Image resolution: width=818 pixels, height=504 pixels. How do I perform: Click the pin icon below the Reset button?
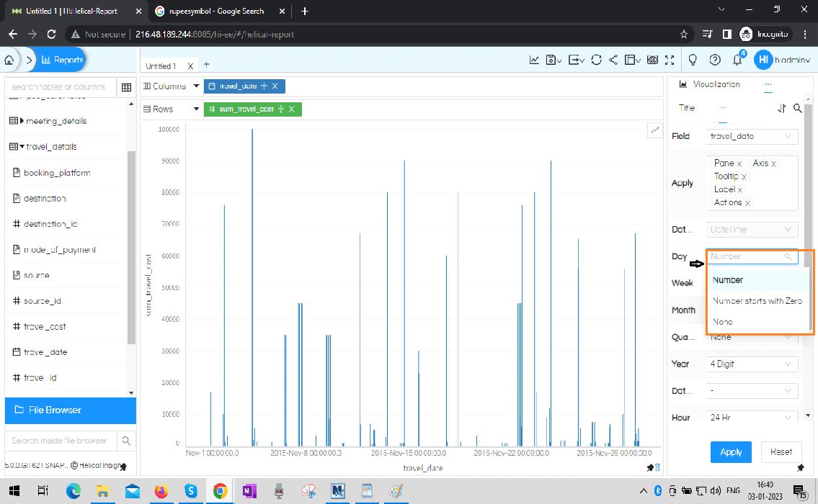(x=801, y=468)
